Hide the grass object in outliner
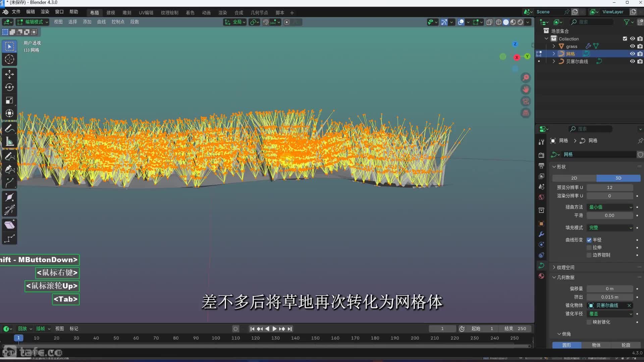The width and height of the screenshot is (644, 362). pyautogui.click(x=632, y=46)
